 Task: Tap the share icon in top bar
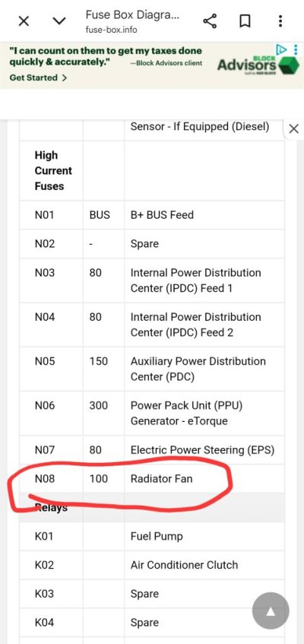[x=210, y=21]
